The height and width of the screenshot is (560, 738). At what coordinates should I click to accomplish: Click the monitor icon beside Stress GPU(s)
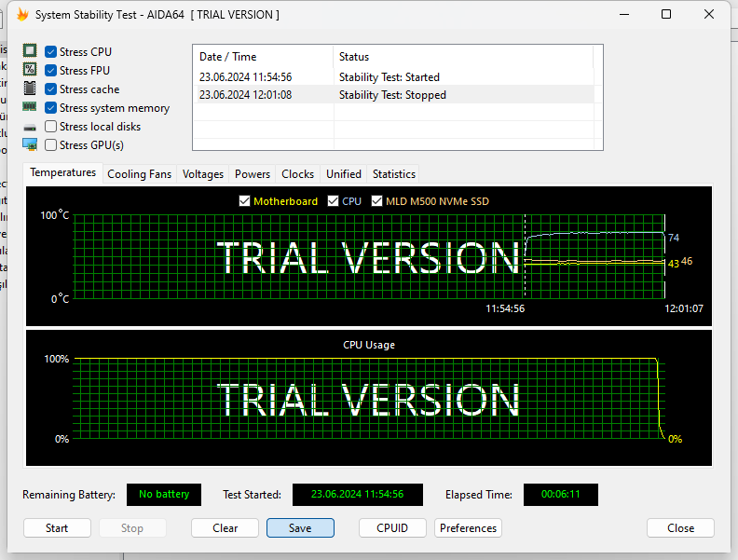(30, 144)
